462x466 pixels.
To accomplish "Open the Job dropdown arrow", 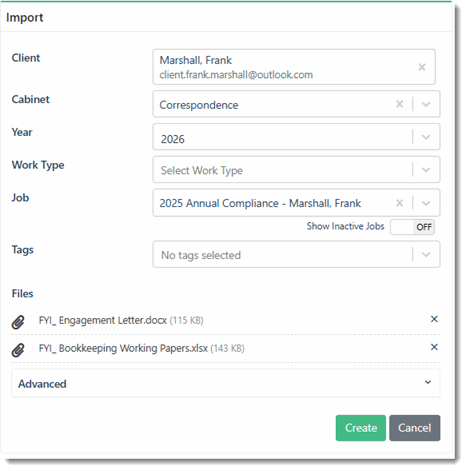I will click(x=426, y=203).
